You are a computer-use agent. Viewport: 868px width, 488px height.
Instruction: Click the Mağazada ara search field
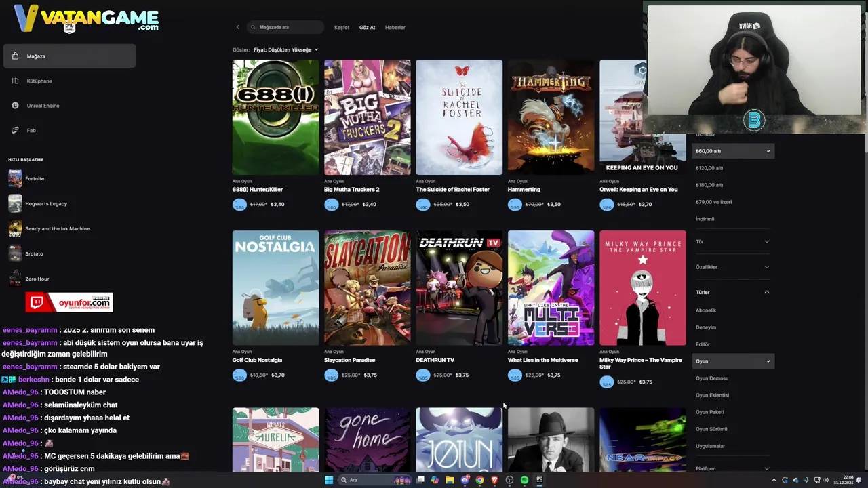[x=285, y=27]
